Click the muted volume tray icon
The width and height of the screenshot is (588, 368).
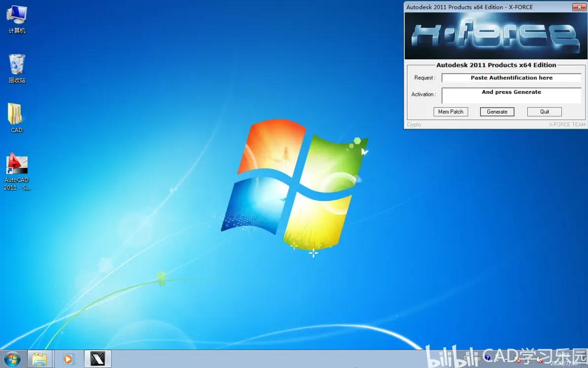click(539, 360)
